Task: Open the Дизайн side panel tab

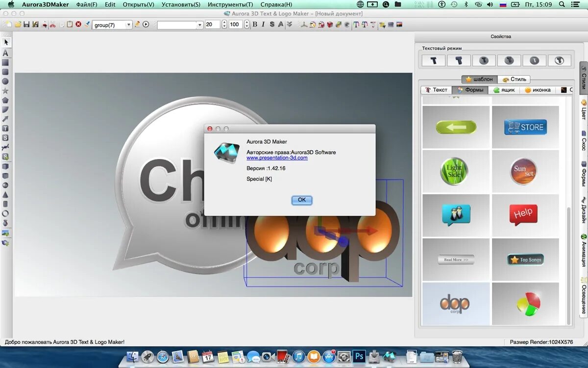Action: coord(584,210)
